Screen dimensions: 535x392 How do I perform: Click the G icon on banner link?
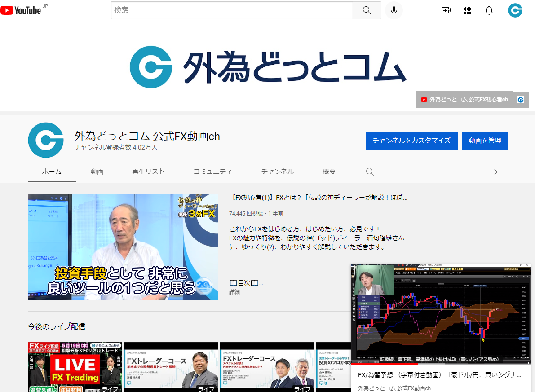click(520, 100)
